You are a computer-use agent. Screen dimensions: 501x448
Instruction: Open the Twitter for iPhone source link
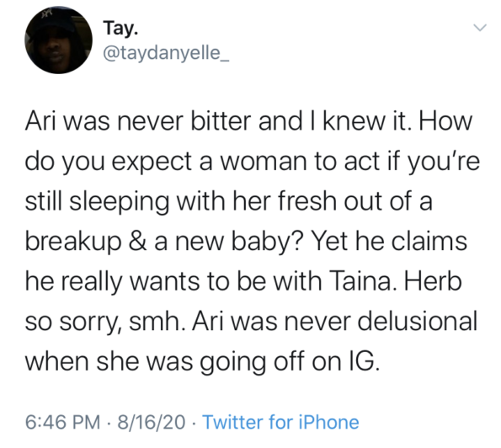(281, 422)
